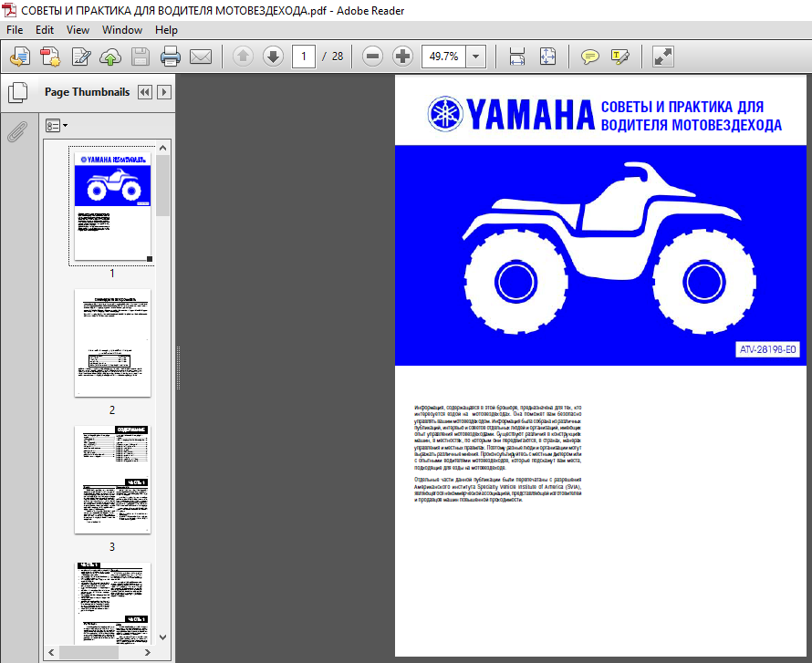The width and height of the screenshot is (812, 663).
Task: Add a sticky note comment
Action: coord(589,57)
